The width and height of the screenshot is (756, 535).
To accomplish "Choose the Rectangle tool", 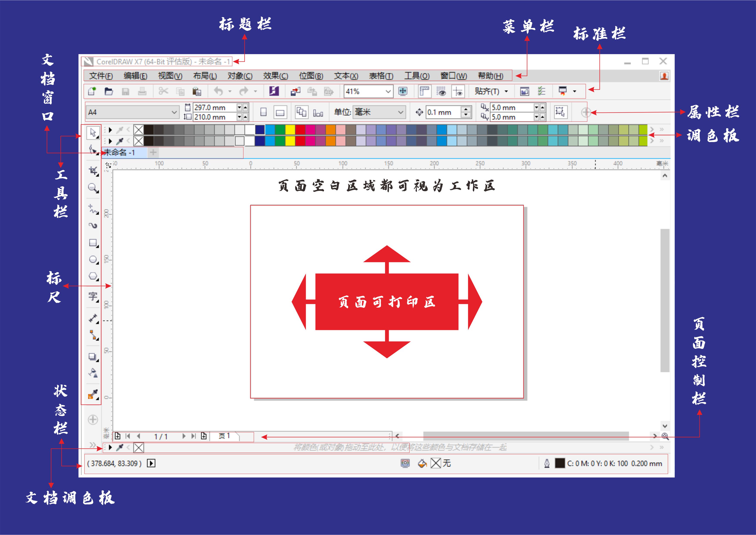I will [x=93, y=243].
